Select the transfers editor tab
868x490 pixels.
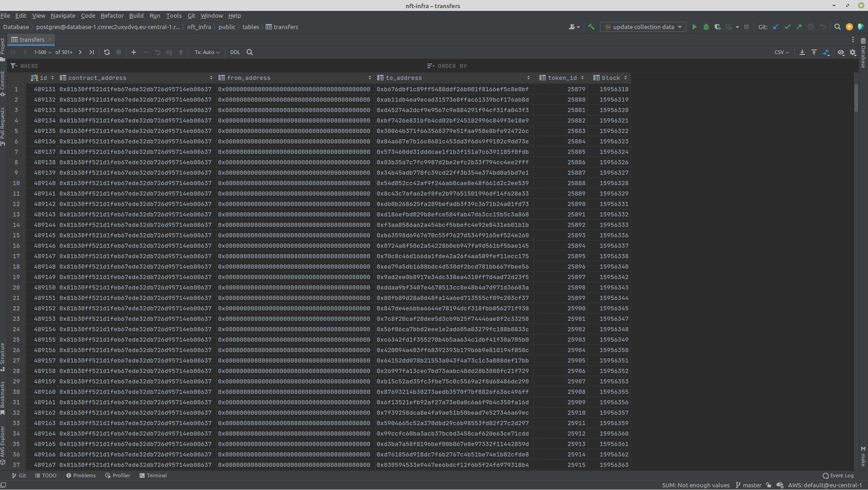pos(31,40)
